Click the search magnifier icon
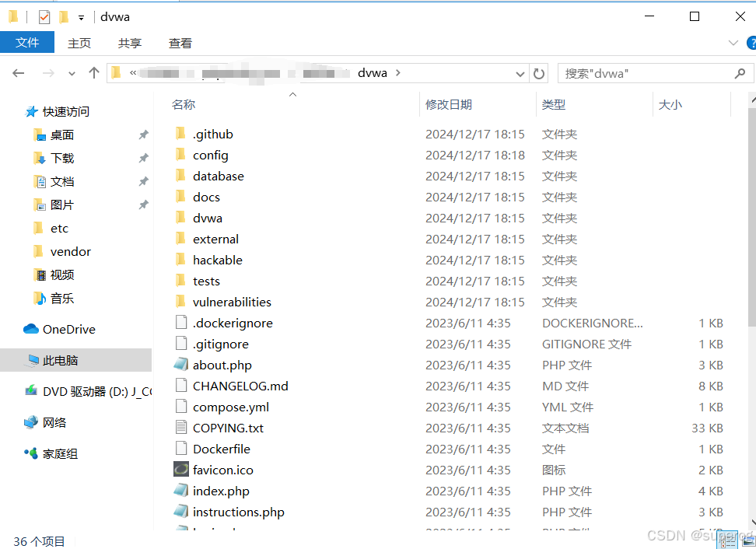756x549 pixels. pos(740,74)
